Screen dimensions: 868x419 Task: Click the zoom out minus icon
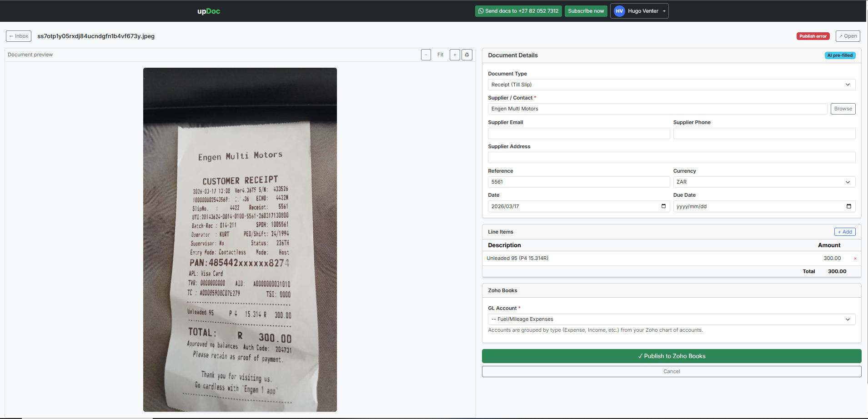click(426, 55)
